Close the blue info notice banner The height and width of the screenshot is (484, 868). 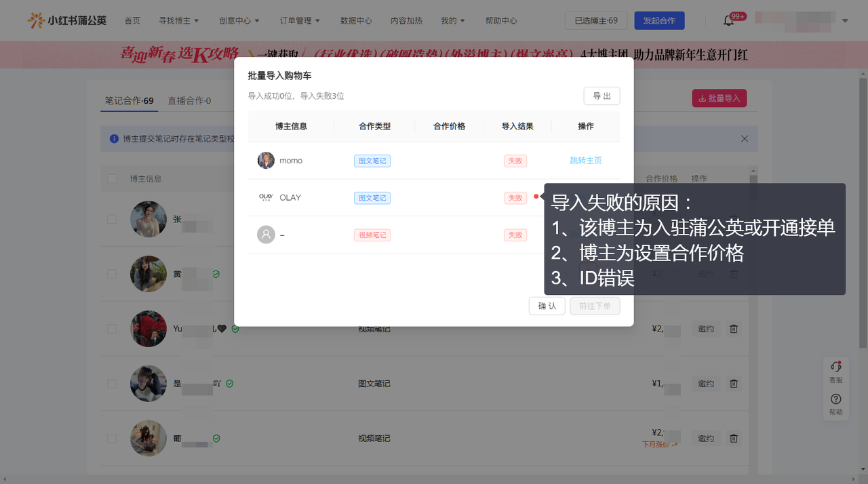[745, 139]
